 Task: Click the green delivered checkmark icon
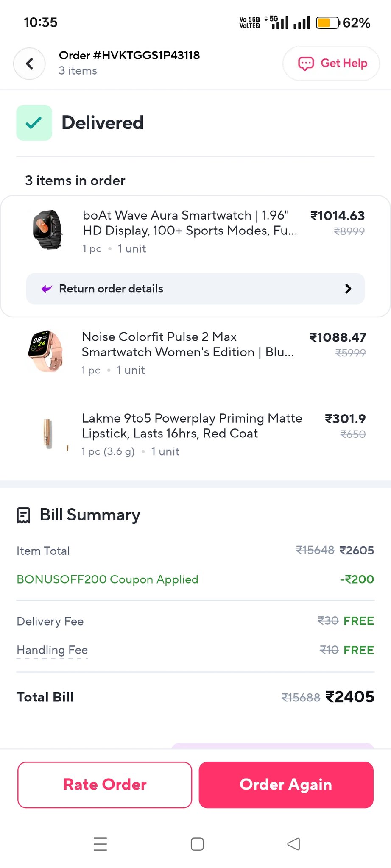coord(34,123)
